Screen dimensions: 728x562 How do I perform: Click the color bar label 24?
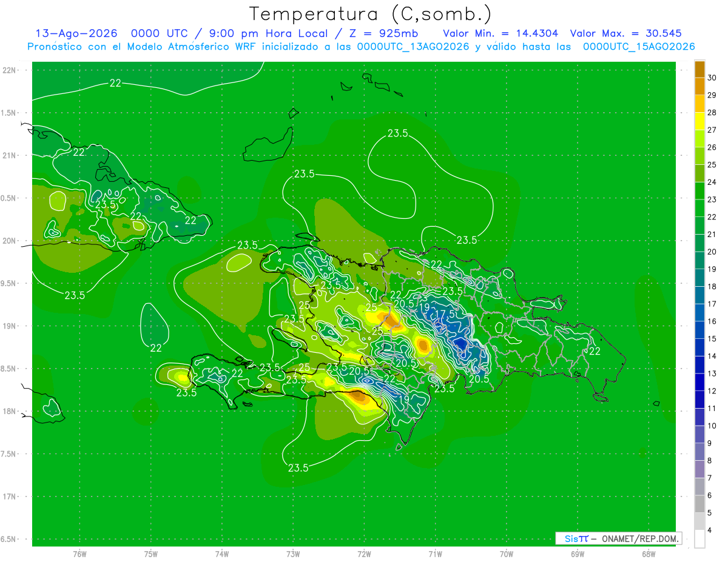713,182
